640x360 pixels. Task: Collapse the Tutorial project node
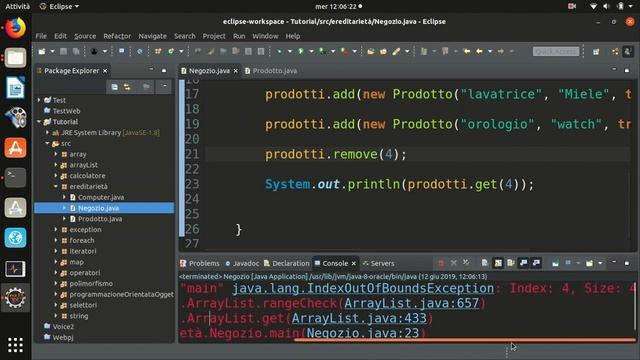pos(39,122)
